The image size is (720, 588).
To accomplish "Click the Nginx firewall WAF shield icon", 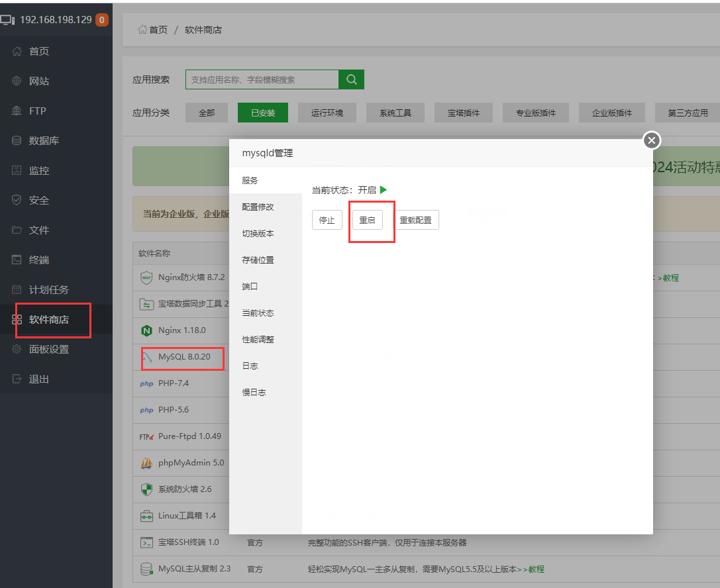I will [146, 277].
